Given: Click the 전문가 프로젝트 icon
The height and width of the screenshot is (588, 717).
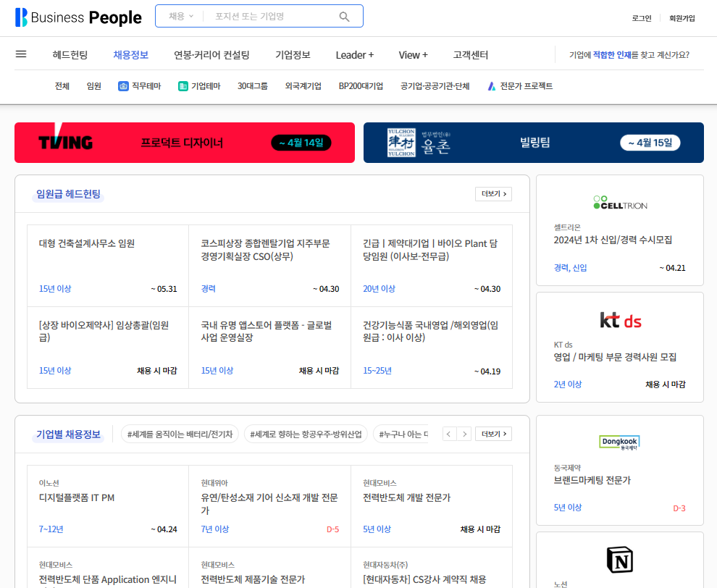Looking at the screenshot, I should pyautogui.click(x=492, y=86).
